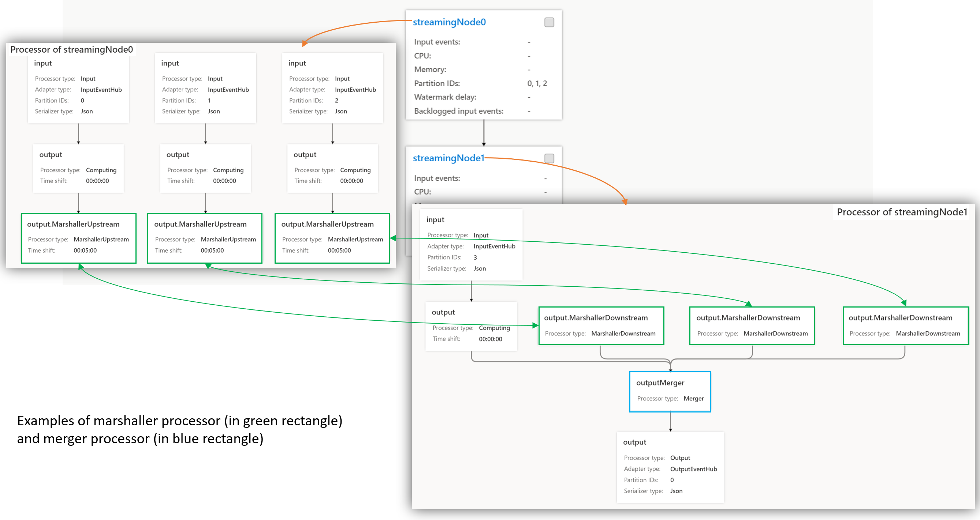
Task: Open the streamingNode0 title link
Action: tap(449, 22)
